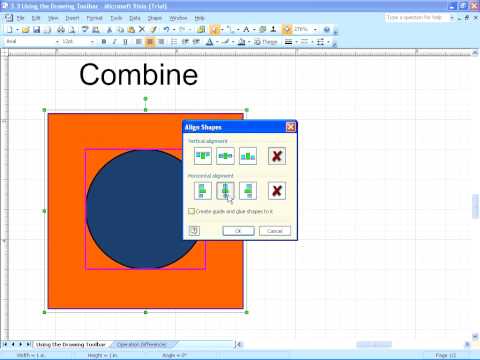Expand the line weight dropdown
Image resolution: width=480 pixels, height=360 pixels.
click(x=296, y=42)
